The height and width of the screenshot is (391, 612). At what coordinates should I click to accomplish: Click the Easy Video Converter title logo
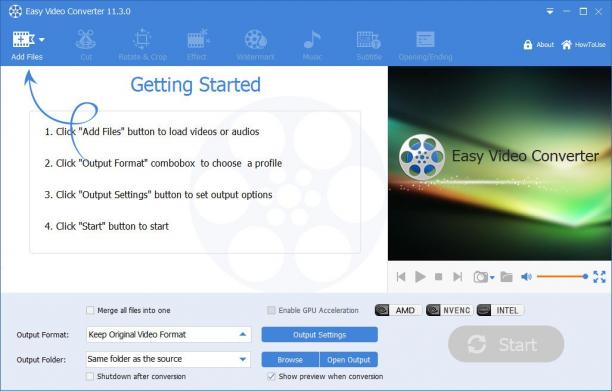[15, 11]
